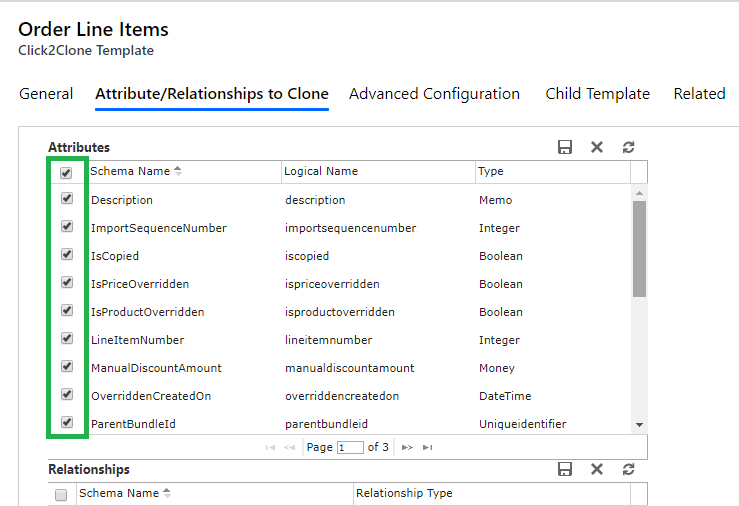Open the General tab
Viewport: 739px width, 506px height.
46,94
